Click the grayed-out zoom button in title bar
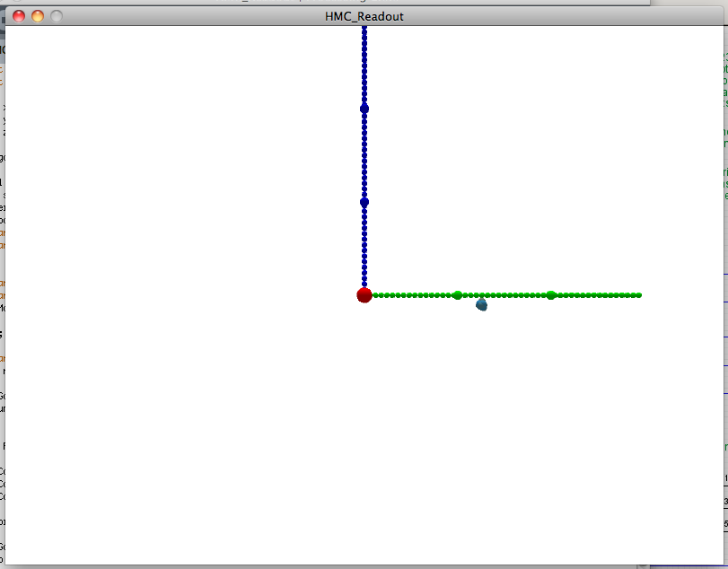 point(57,16)
